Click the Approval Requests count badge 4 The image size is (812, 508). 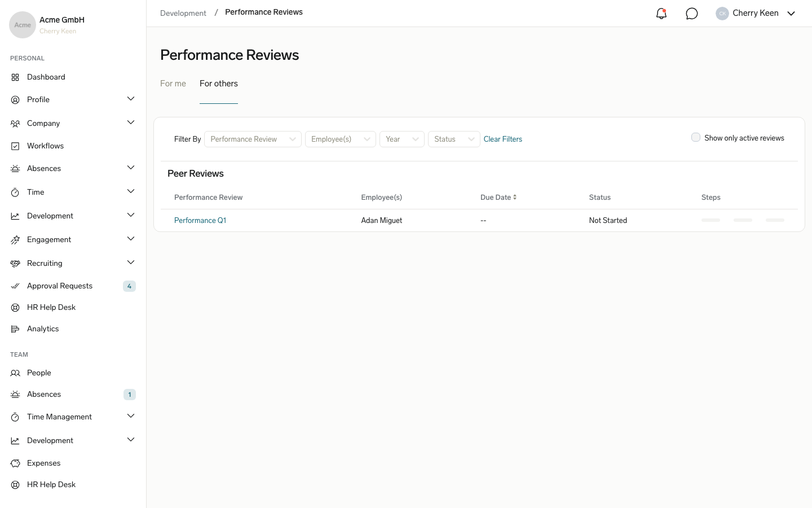(129, 286)
